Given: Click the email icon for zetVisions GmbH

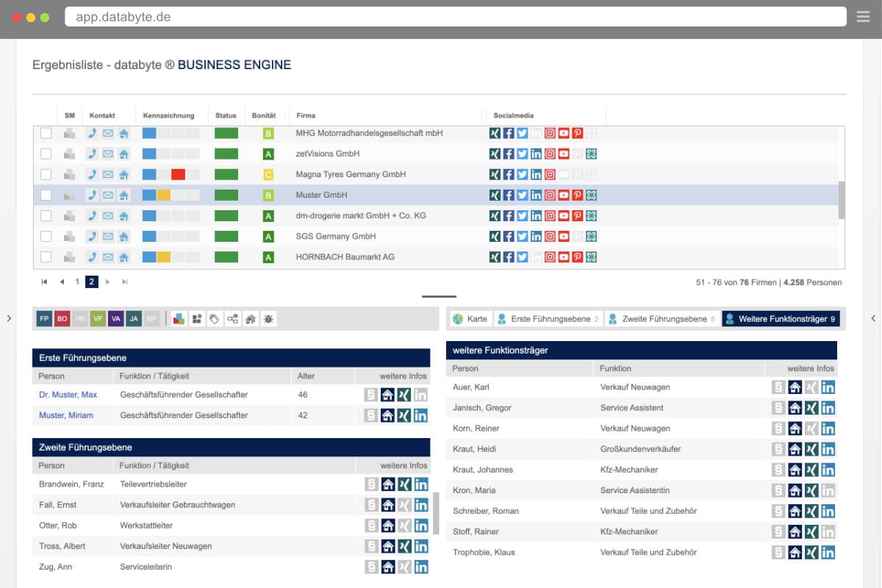Looking at the screenshot, I should pyautogui.click(x=108, y=154).
